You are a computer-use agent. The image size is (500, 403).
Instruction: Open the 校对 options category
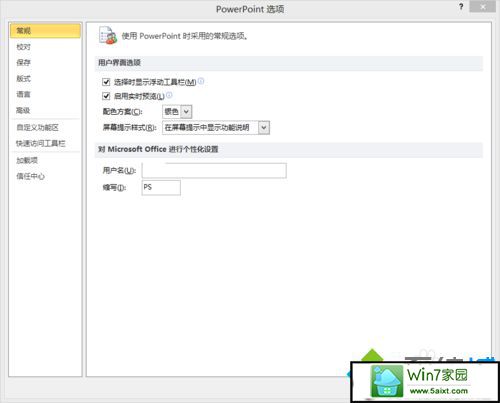(x=24, y=47)
